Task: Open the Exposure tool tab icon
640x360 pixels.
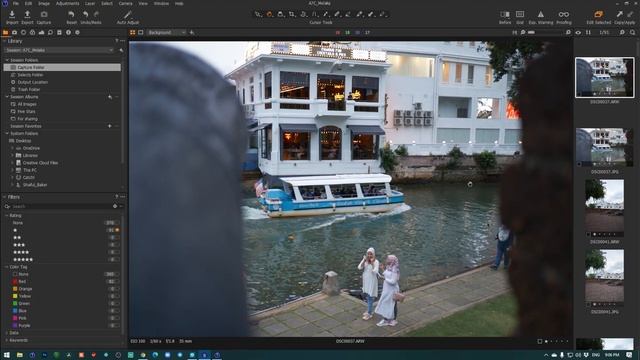Action: (x=41, y=32)
